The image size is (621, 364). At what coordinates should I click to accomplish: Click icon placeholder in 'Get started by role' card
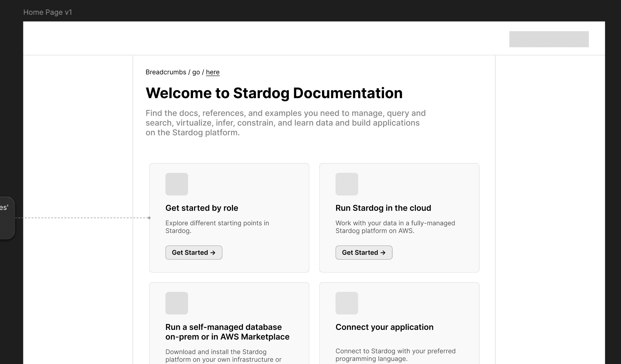pos(177,184)
